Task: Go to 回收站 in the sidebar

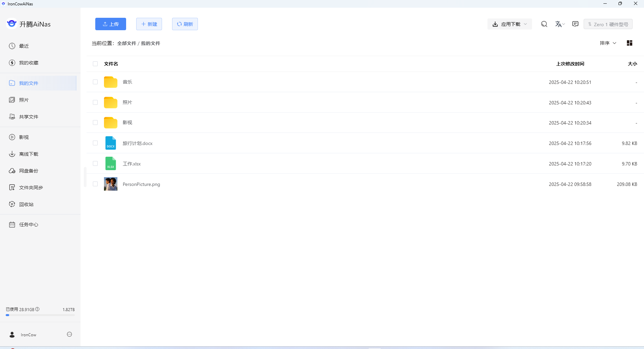Action: click(x=26, y=204)
